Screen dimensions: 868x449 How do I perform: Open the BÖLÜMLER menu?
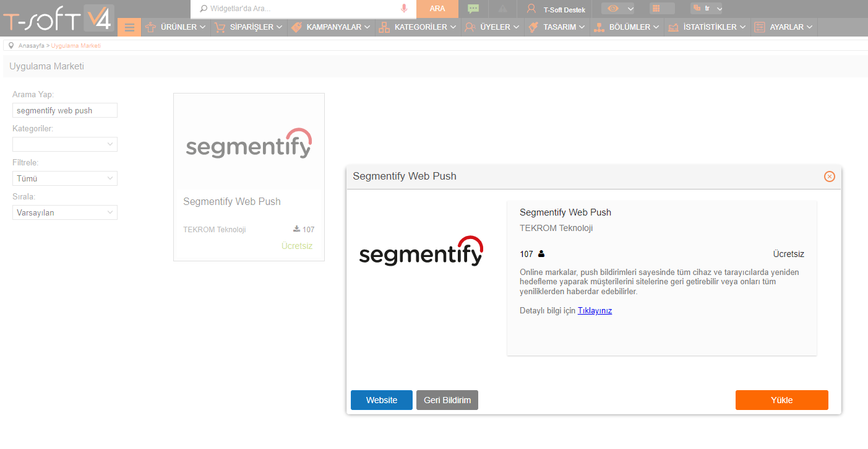tap(627, 27)
